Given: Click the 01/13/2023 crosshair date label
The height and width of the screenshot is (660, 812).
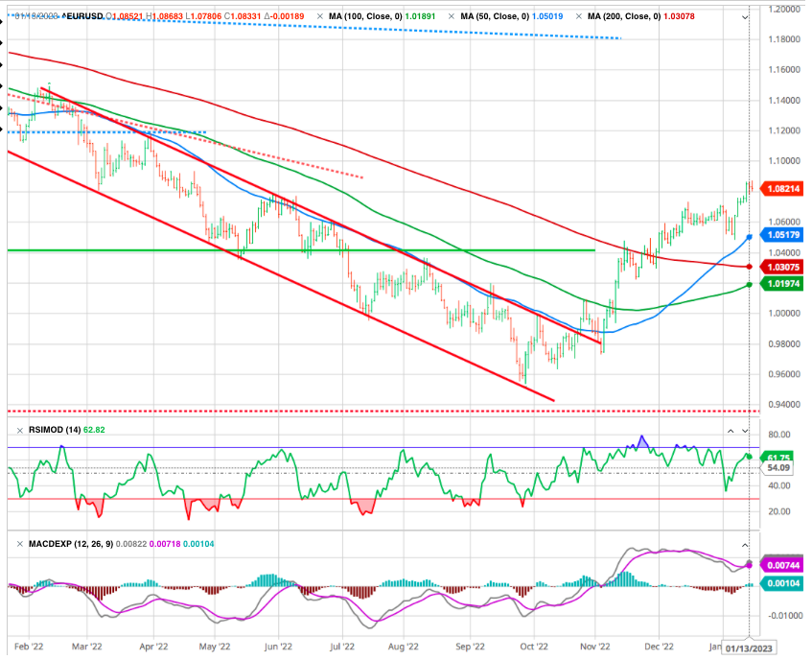Looking at the screenshot, I should [x=749, y=648].
